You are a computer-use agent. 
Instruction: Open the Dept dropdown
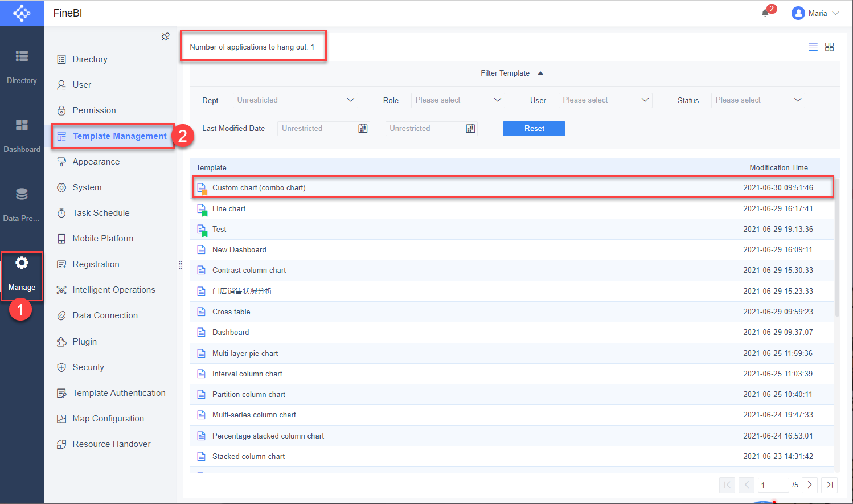click(x=295, y=100)
